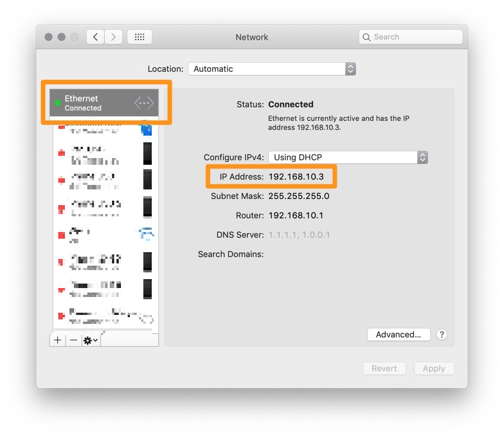Click the Ethernet currently active description text
Viewport: 504px width, 436px height.
[339, 123]
